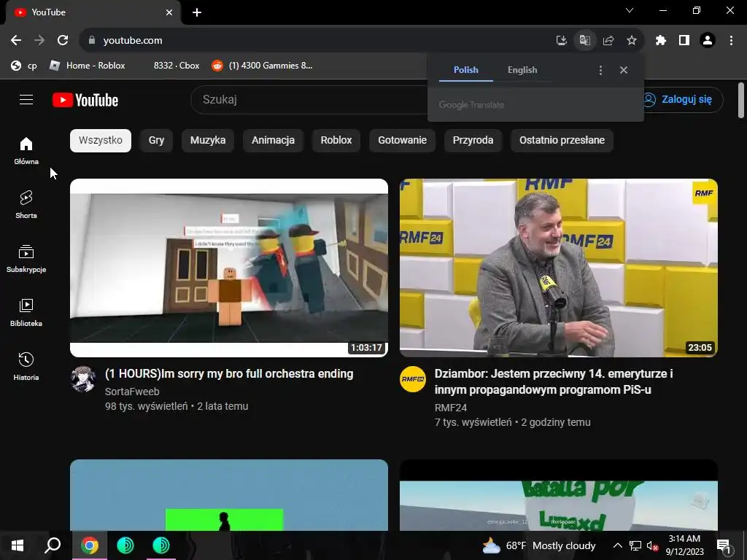
Task: Select the Roblox filter chip
Action: coord(336,141)
